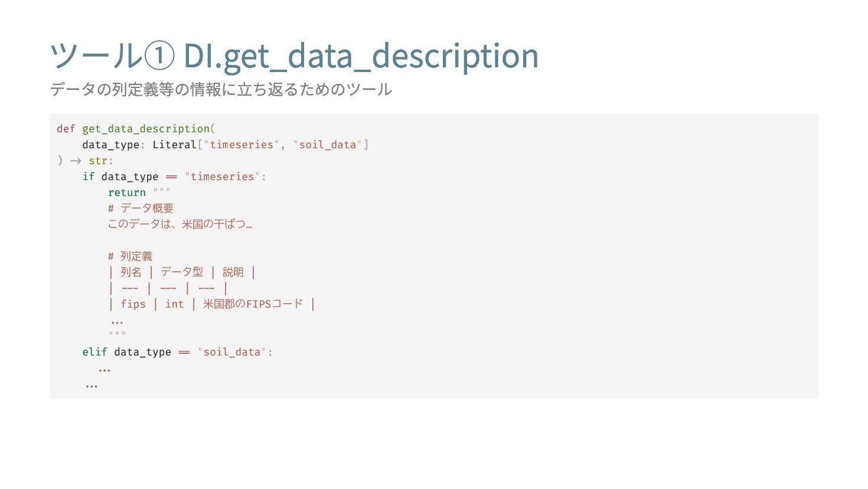
Task: Click the 'data_type' parameter name
Action: click(110, 145)
